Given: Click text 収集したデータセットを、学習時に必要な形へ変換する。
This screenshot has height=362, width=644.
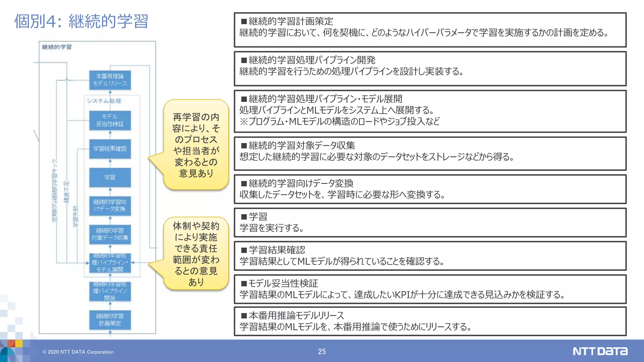Looking at the screenshot, I should (342, 195).
